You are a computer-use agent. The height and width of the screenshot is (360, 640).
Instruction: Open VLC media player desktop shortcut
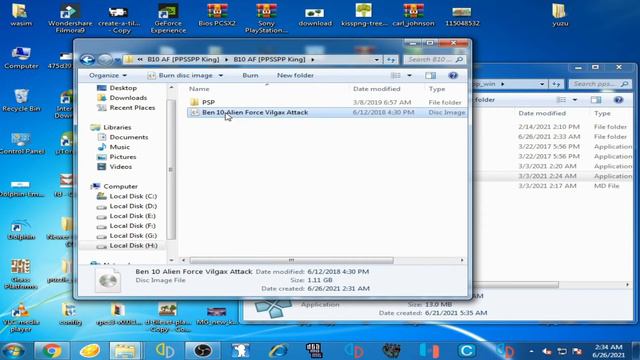click(x=21, y=318)
